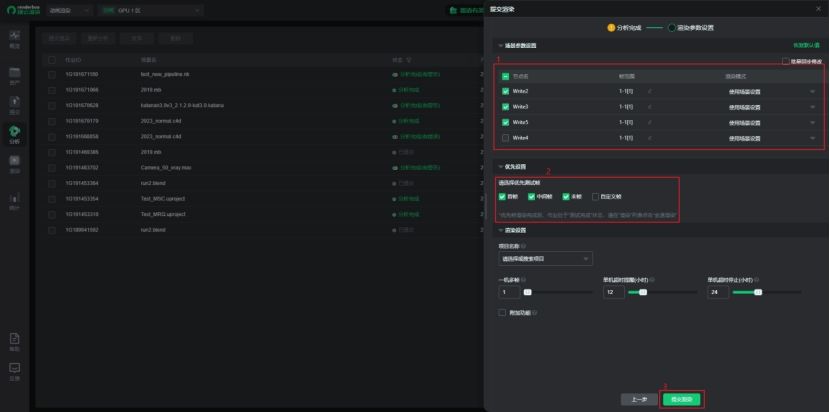The height and width of the screenshot is (412, 830).
Task: Click the timeout reminder input showing 12
Action: (x=614, y=292)
